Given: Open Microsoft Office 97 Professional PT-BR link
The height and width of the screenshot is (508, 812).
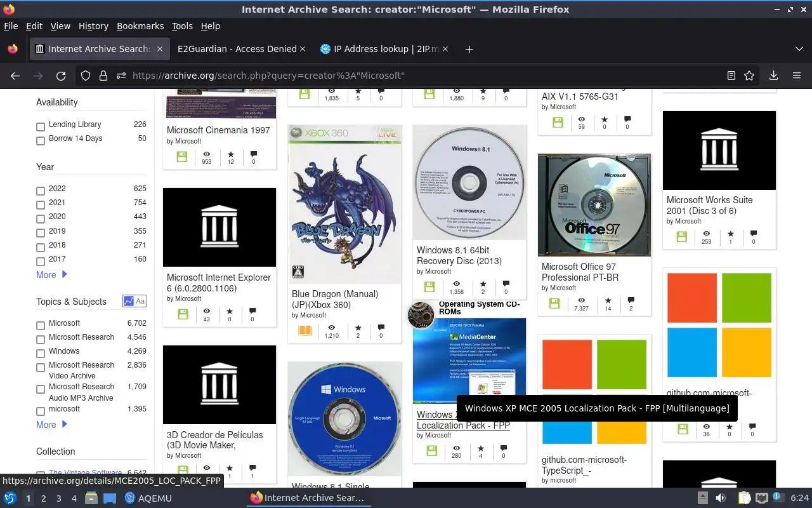Looking at the screenshot, I should click(580, 272).
